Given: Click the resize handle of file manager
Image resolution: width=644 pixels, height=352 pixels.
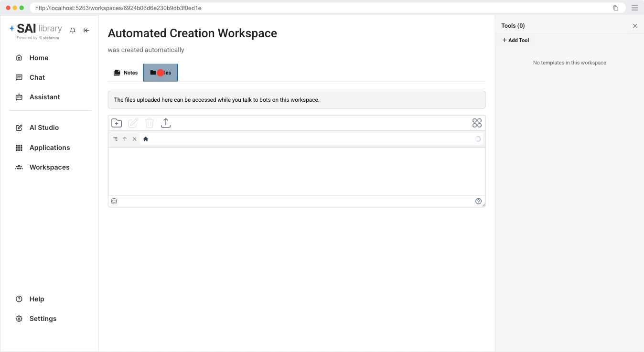Looking at the screenshot, I should click(x=483, y=205).
